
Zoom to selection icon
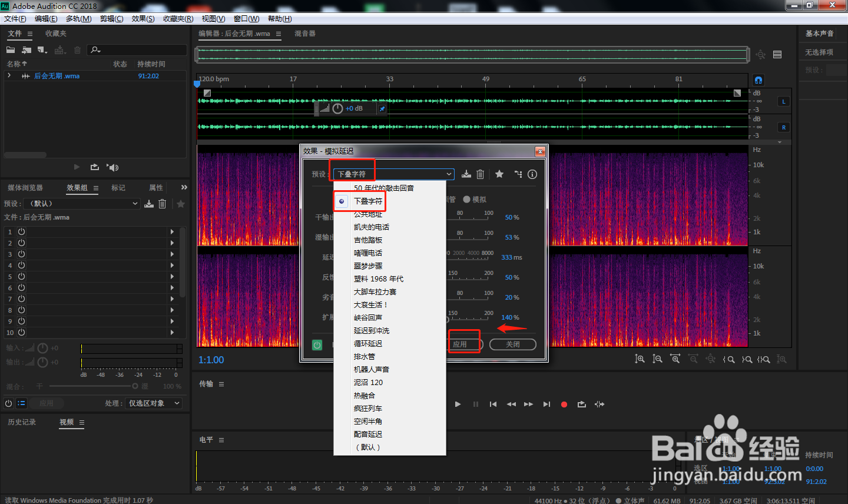tap(764, 359)
